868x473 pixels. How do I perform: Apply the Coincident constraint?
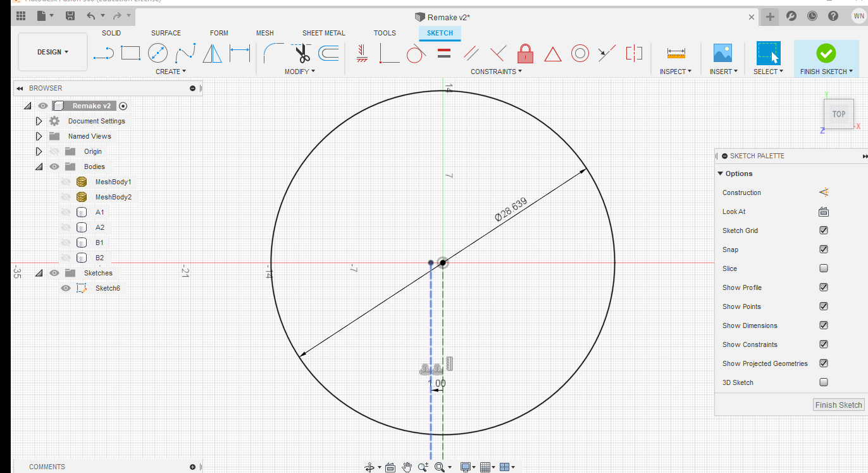click(x=389, y=53)
